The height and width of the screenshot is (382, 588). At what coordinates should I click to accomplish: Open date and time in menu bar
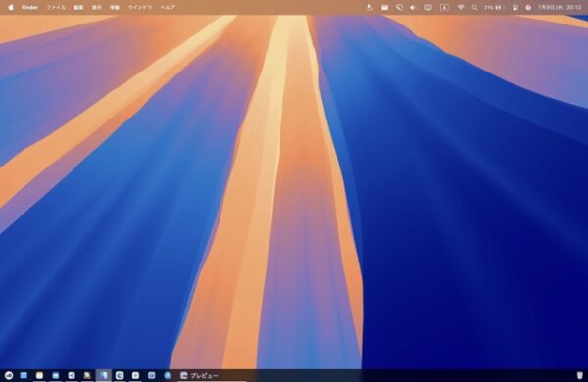coord(560,7)
